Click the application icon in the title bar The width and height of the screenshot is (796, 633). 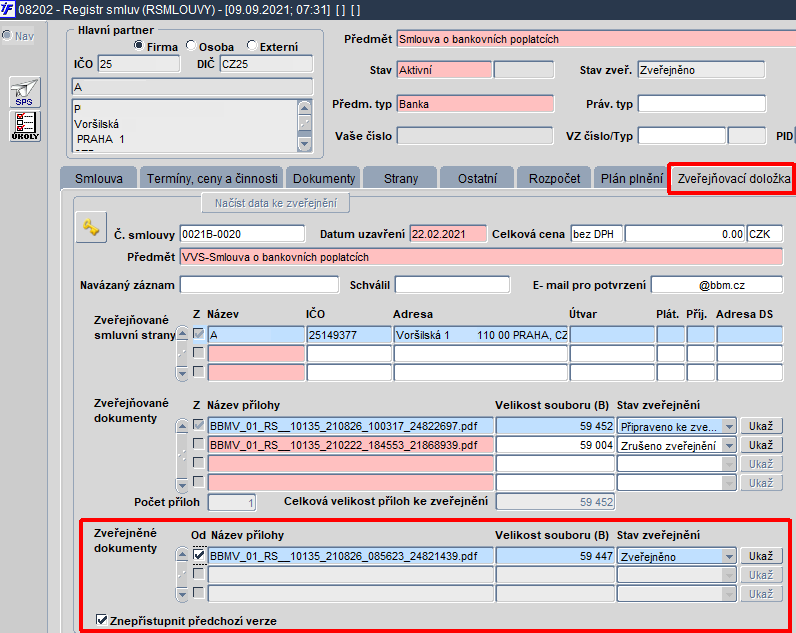(8, 9)
